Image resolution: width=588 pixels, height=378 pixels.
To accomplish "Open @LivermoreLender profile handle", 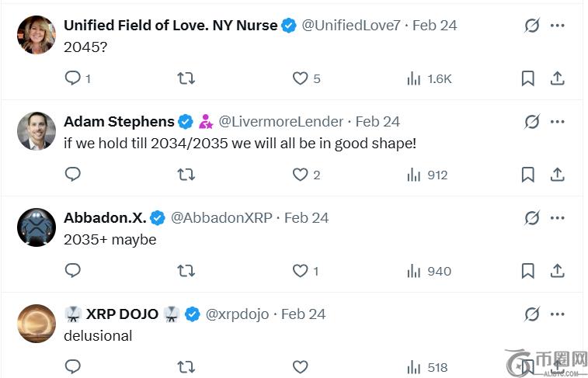I will click(x=280, y=122).
